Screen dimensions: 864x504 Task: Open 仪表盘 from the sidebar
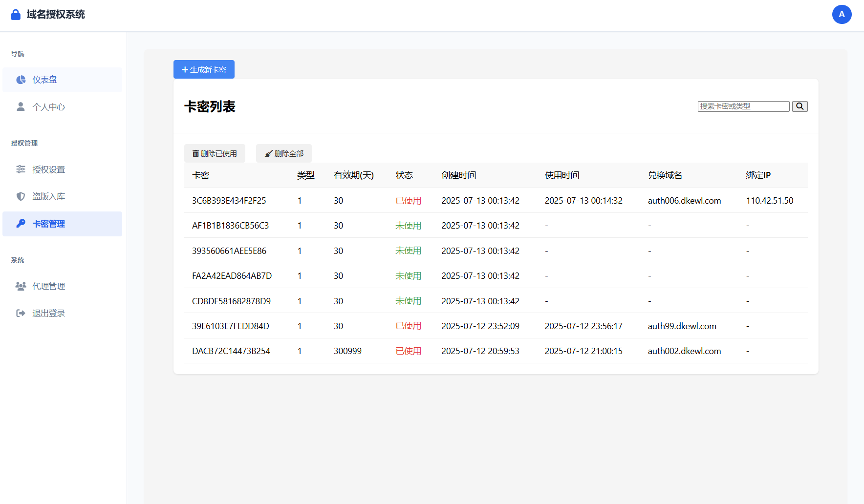coord(44,80)
